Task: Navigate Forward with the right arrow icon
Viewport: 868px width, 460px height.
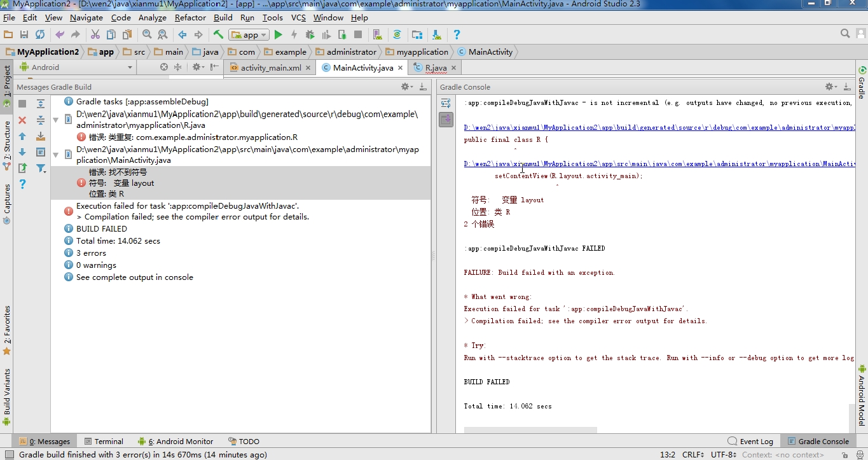Action: (x=198, y=34)
